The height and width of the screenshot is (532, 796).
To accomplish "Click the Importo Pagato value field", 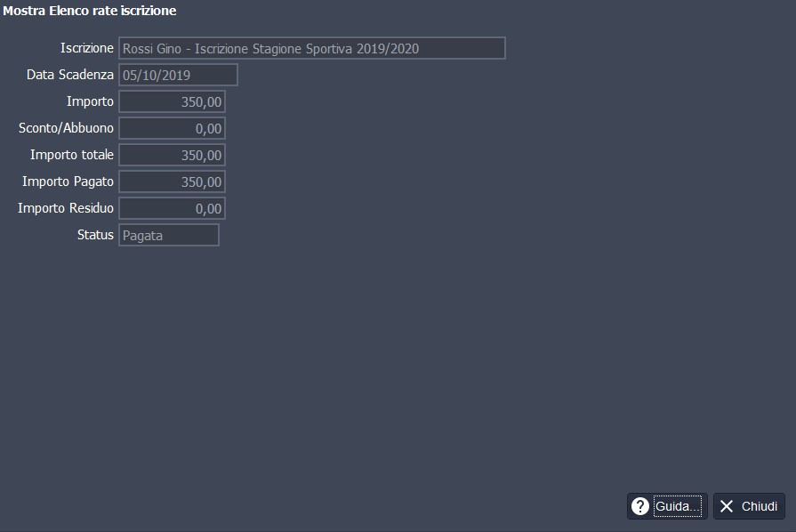I will click(x=172, y=181).
